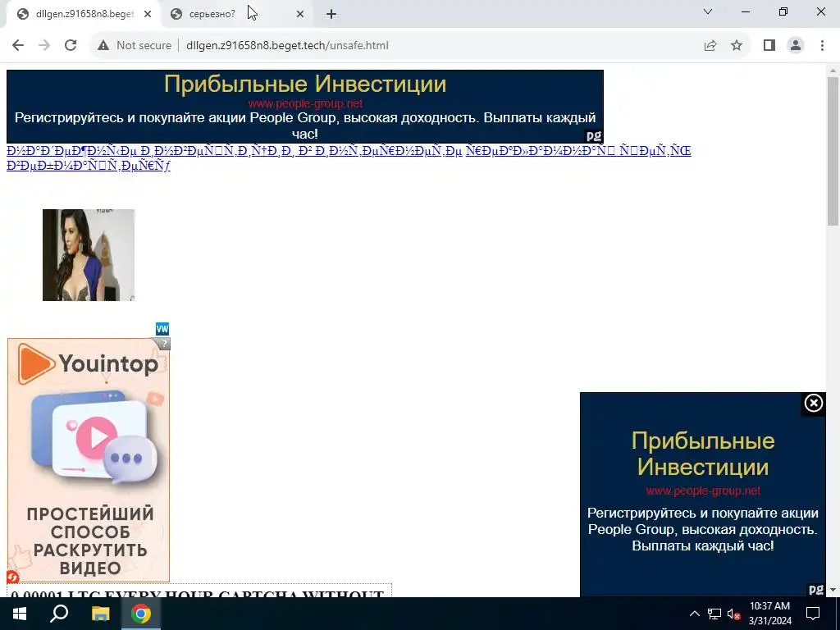Click the scrollbar up arrow

[833, 71]
